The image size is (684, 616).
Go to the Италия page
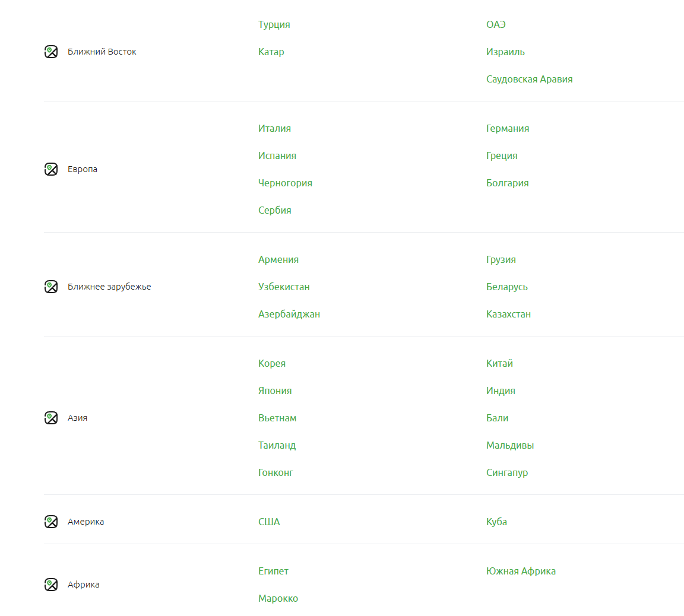point(274,129)
